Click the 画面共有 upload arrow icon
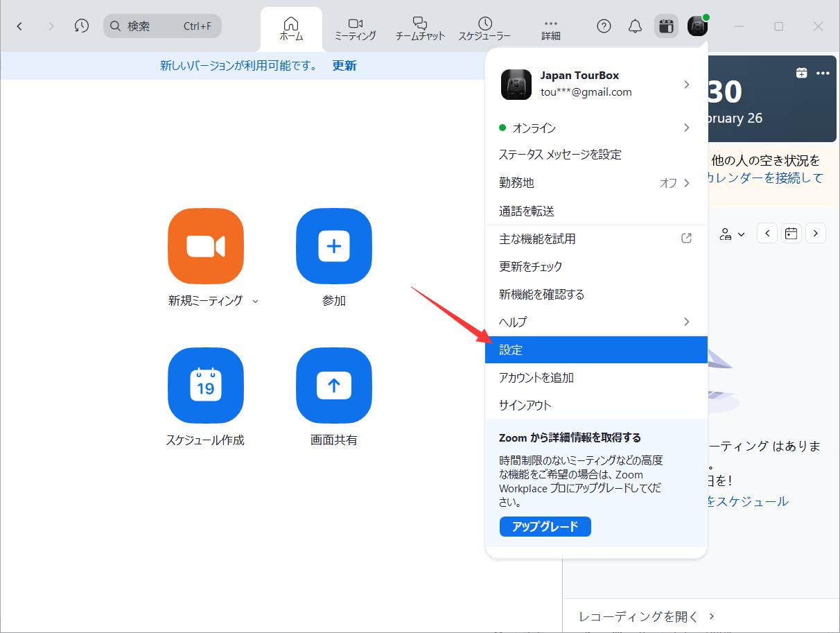 (x=334, y=385)
